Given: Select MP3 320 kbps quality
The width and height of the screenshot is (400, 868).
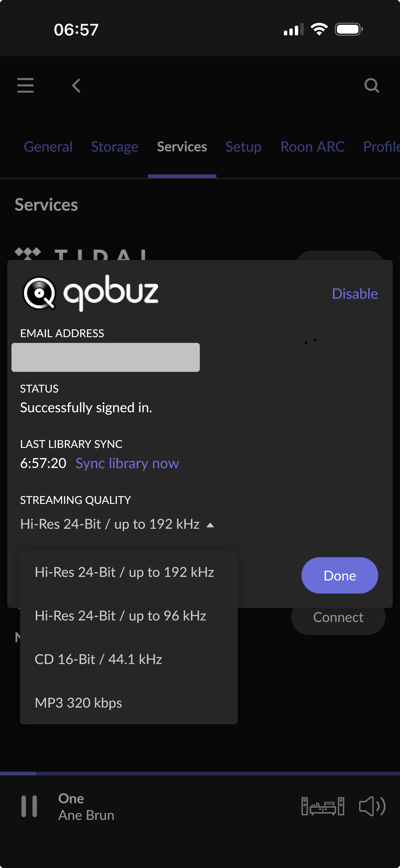Looking at the screenshot, I should click(78, 703).
